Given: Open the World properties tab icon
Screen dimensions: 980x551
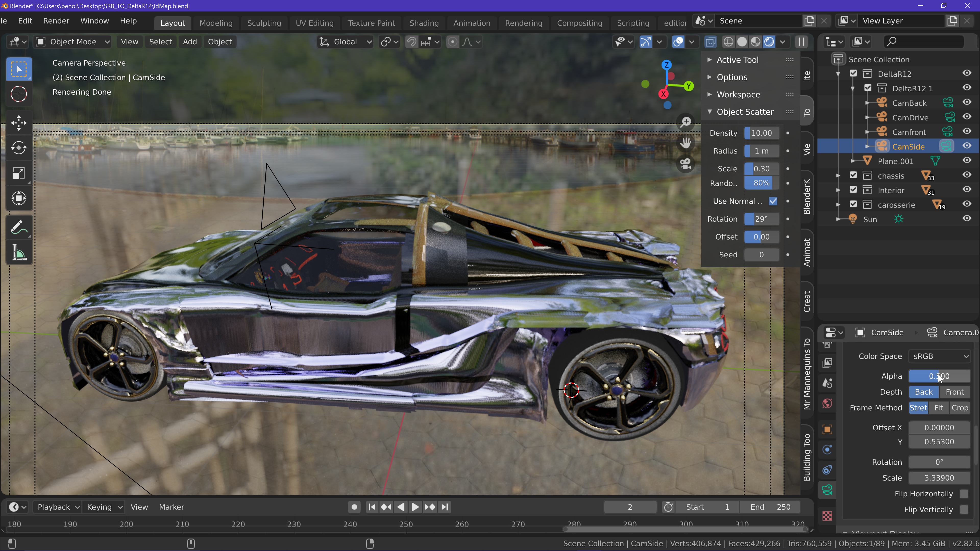Looking at the screenshot, I should click(827, 403).
